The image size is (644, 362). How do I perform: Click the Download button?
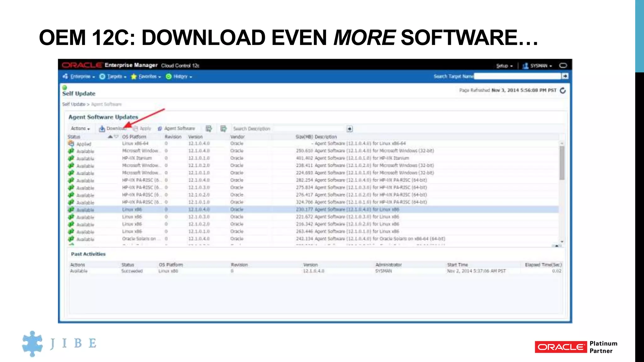coord(113,129)
